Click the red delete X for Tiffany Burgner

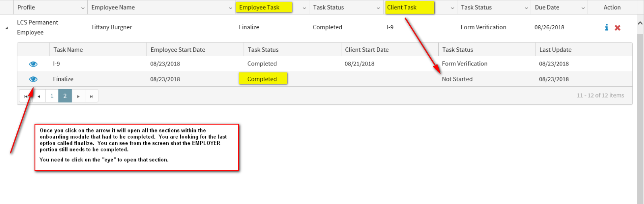pos(617,28)
